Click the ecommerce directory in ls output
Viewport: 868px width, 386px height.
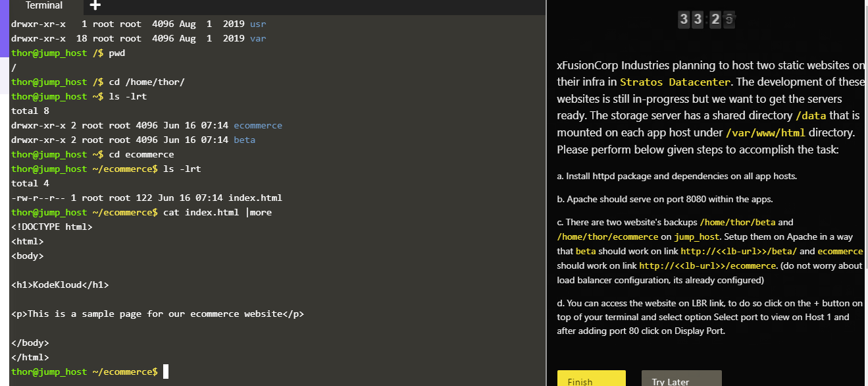tap(258, 125)
